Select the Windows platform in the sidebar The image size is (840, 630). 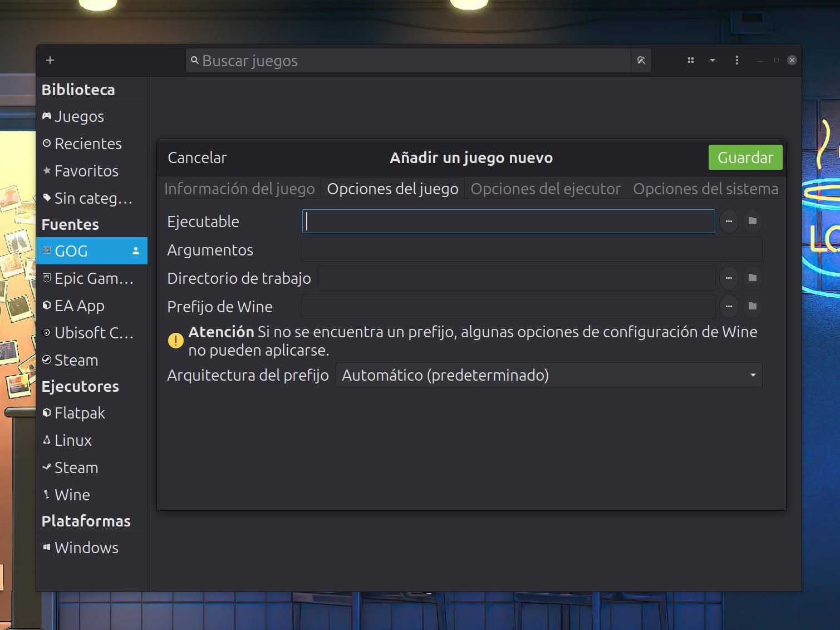pos(86,548)
